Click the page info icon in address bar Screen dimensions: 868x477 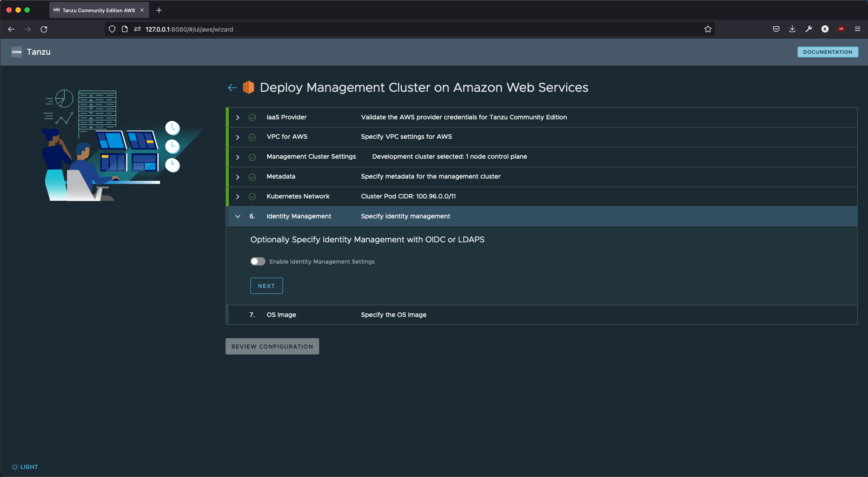pos(125,29)
